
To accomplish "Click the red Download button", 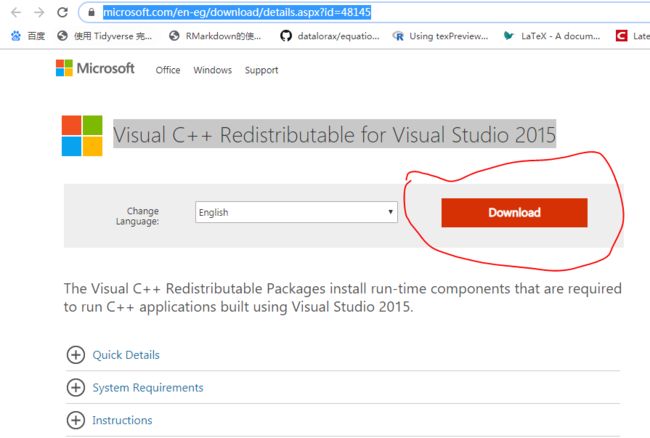I will click(514, 213).
